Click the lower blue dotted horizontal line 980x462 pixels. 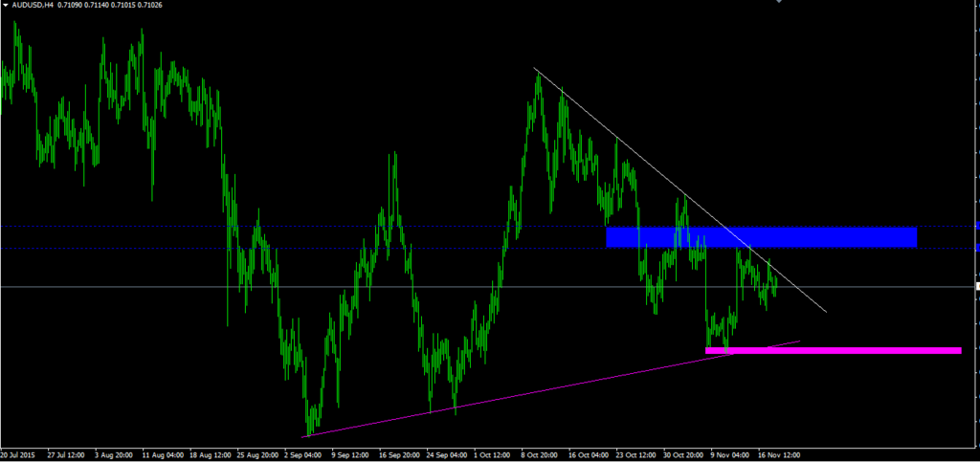tap(287, 249)
